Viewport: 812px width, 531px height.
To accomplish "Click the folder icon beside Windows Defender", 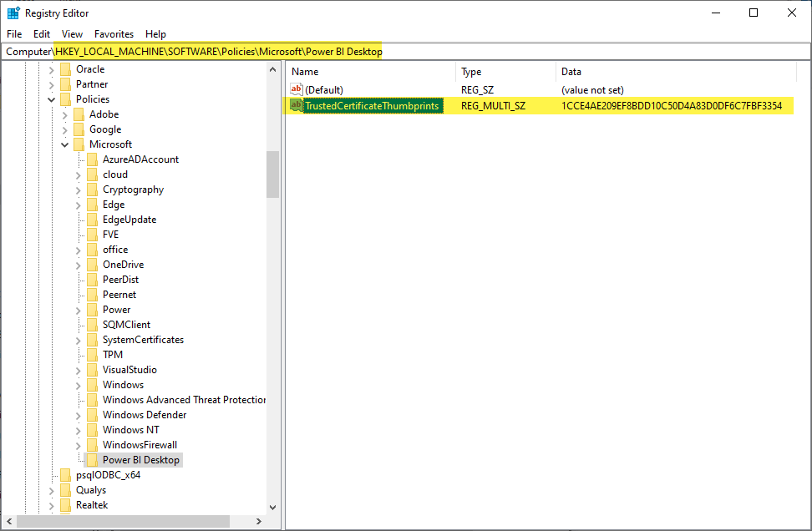I will tap(92, 414).
